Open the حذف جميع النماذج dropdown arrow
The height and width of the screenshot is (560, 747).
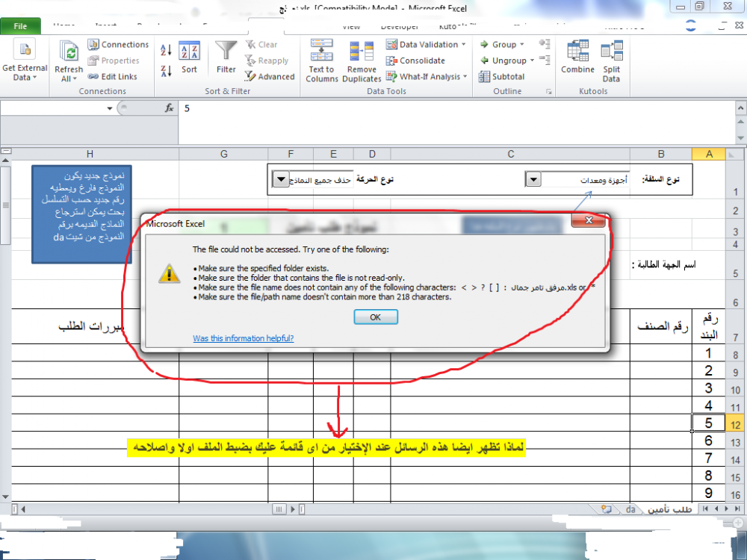pyautogui.click(x=281, y=180)
